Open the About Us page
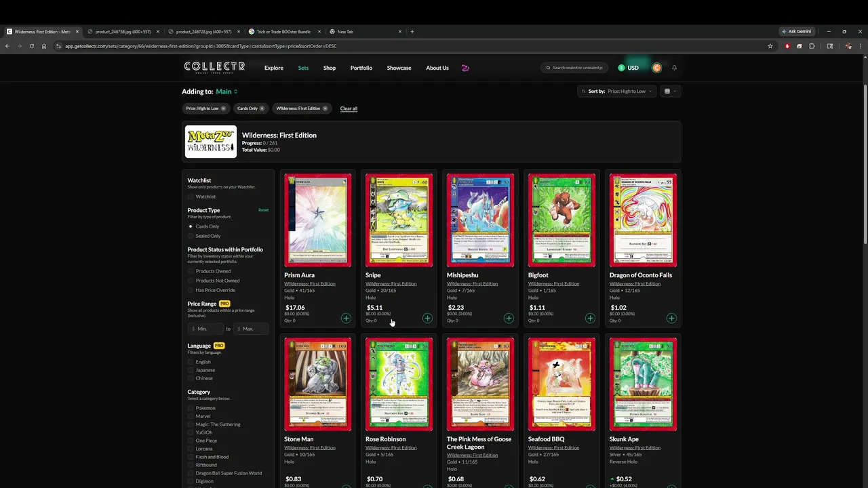The width and height of the screenshot is (868, 488). pyautogui.click(x=437, y=68)
